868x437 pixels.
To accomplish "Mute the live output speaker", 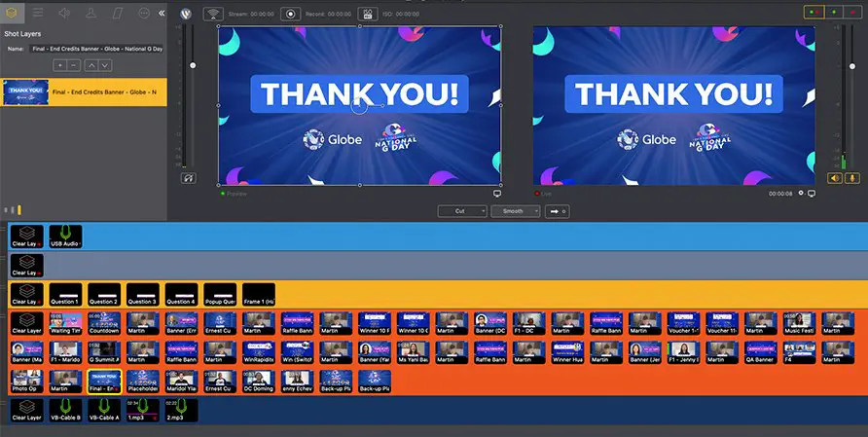I will (x=835, y=178).
